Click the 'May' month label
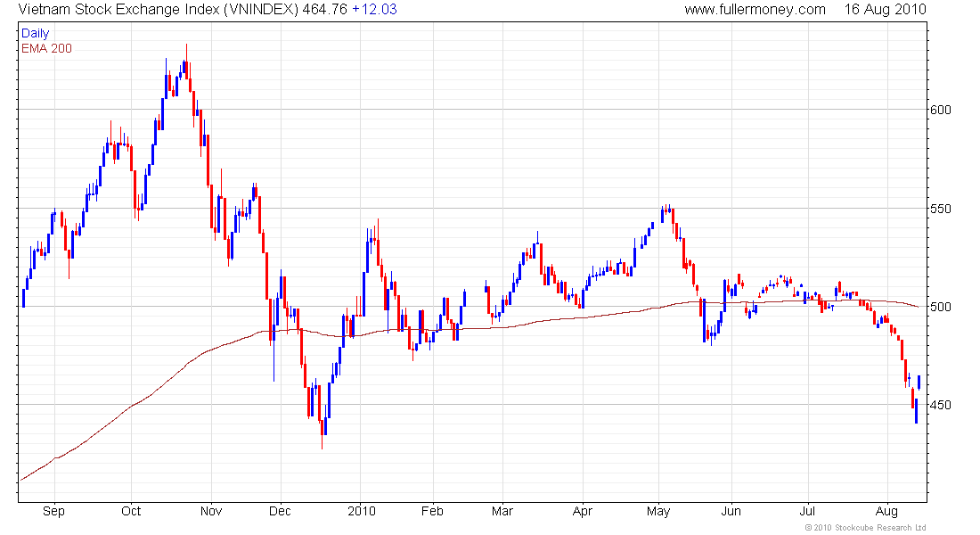This screenshot has width=980, height=535. point(658,512)
